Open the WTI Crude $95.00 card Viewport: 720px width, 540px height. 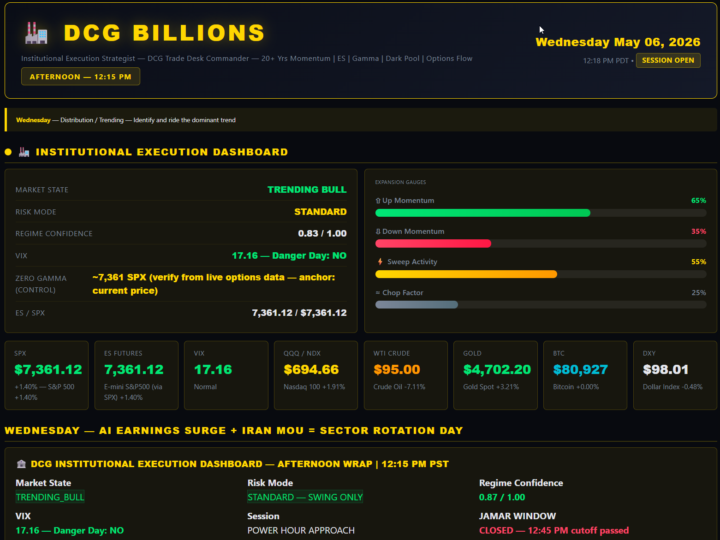click(x=405, y=375)
